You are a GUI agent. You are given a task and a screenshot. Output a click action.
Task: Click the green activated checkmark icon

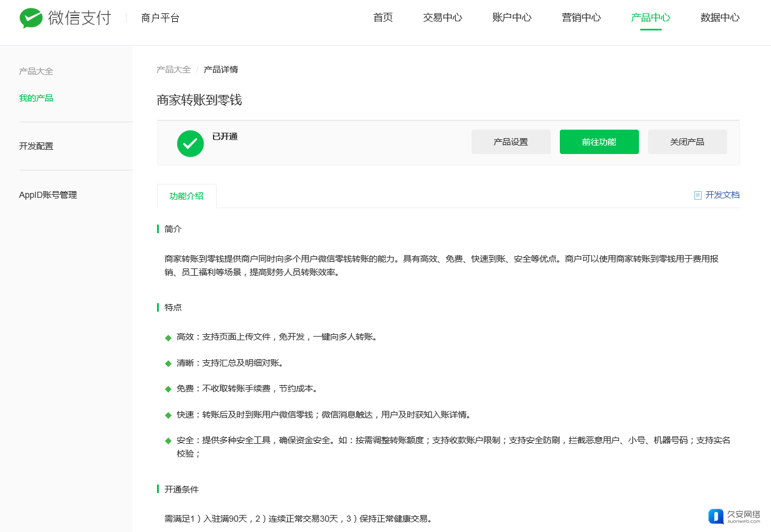point(190,144)
